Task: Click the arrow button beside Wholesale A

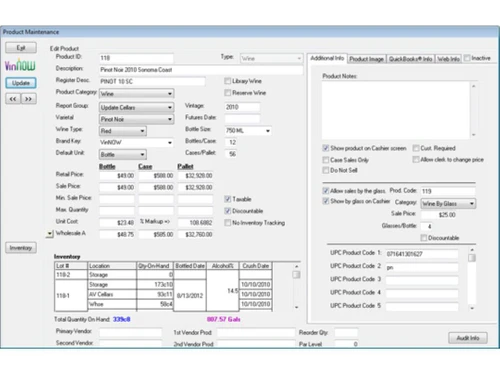Action: [x=49, y=234]
